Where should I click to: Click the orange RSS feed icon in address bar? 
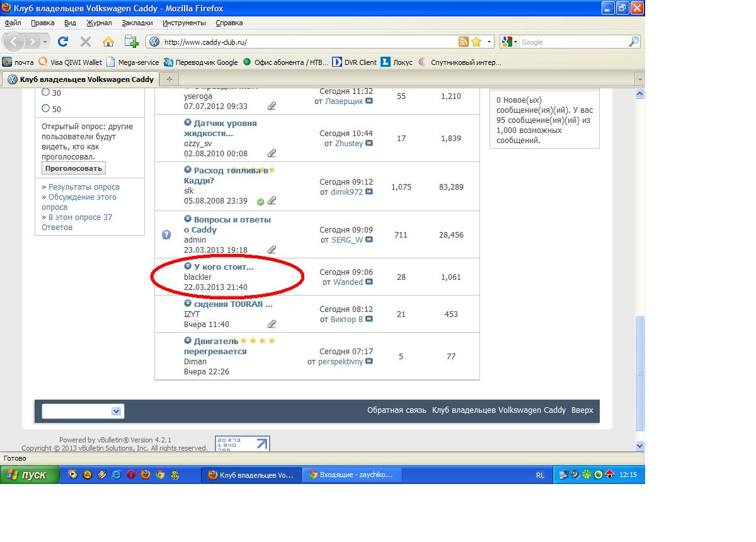[464, 42]
